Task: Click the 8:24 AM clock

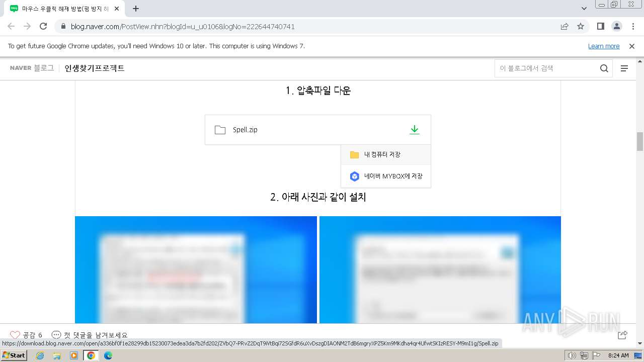Action: [x=618, y=355]
